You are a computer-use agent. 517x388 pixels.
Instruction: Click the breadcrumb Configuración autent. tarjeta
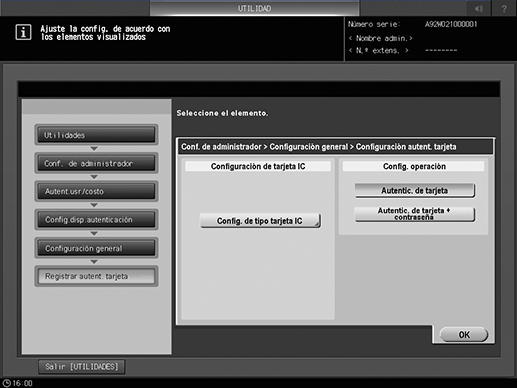406,147
